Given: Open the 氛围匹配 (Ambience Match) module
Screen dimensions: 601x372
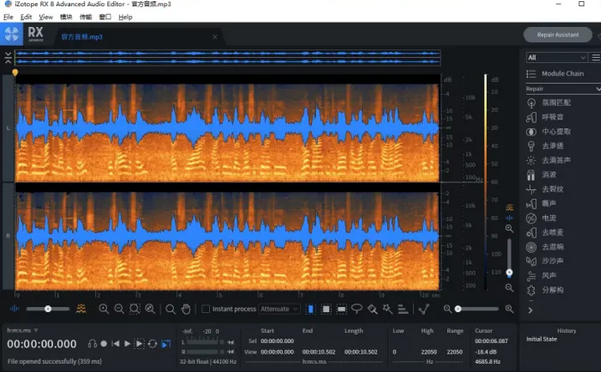Looking at the screenshot, I should pos(548,103).
